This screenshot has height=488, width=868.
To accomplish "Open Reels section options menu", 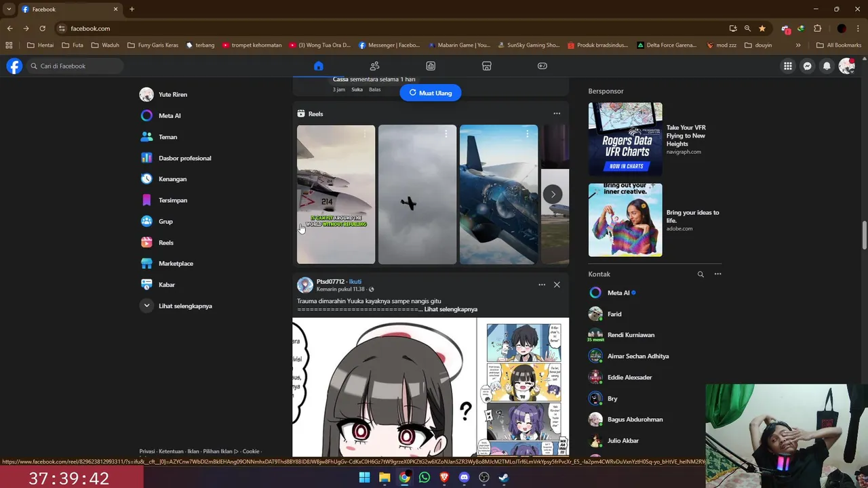I will point(557,114).
